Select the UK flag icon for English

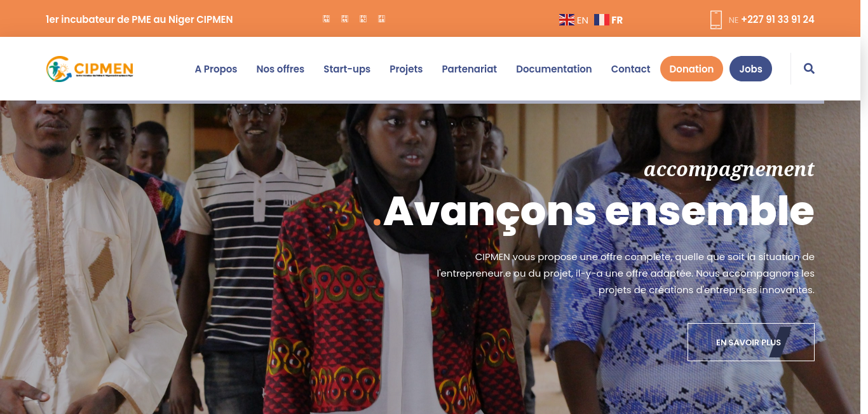(x=567, y=20)
